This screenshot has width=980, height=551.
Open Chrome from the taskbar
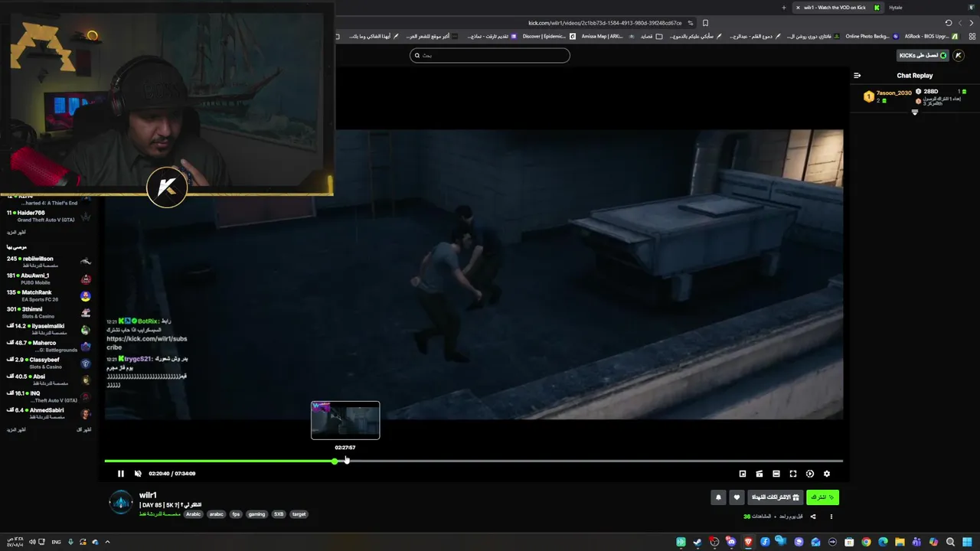click(x=866, y=542)
